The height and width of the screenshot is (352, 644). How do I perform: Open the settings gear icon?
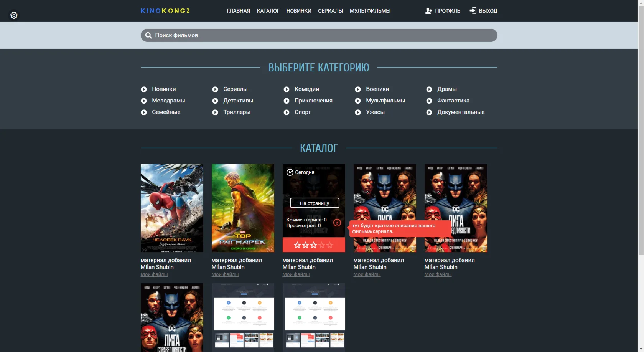(x=14, y=15)
